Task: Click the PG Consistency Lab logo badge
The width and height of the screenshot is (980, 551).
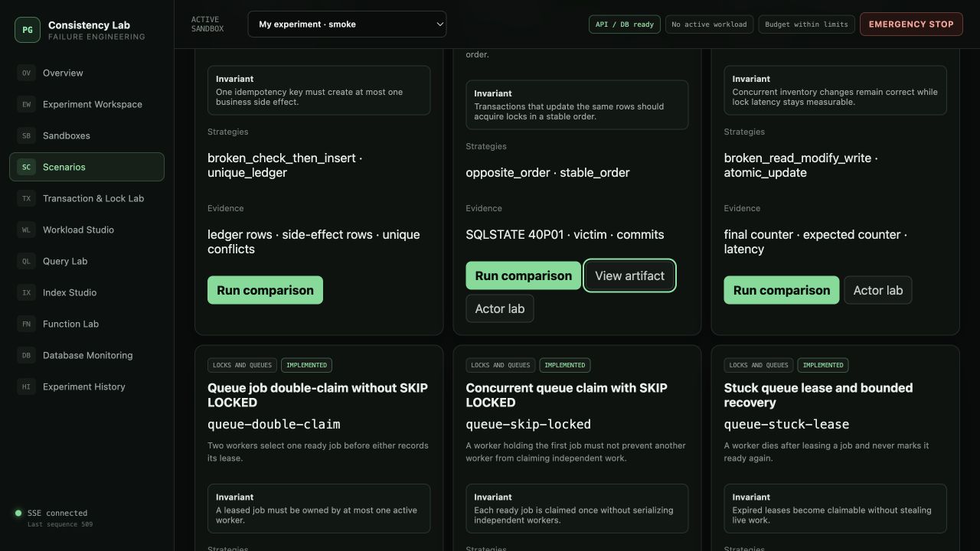Action: coord(28,30)
